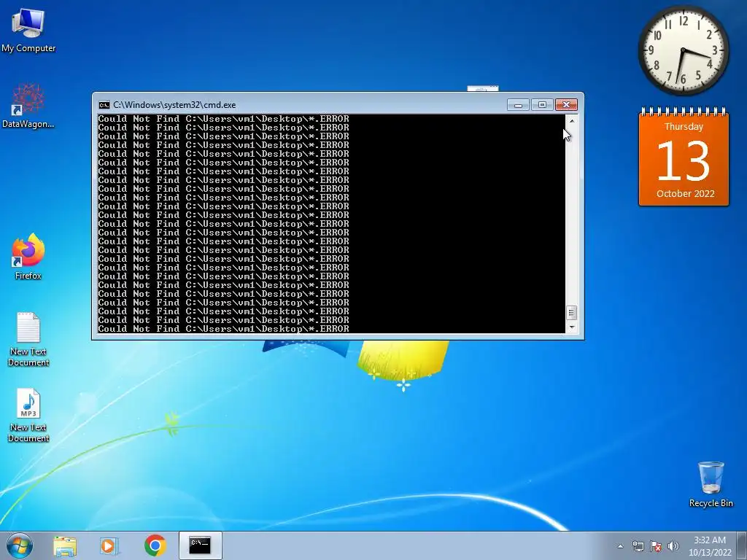The image size is (747, 560).
Task: Show hidden system tray icons
Action: click(620, 546)
